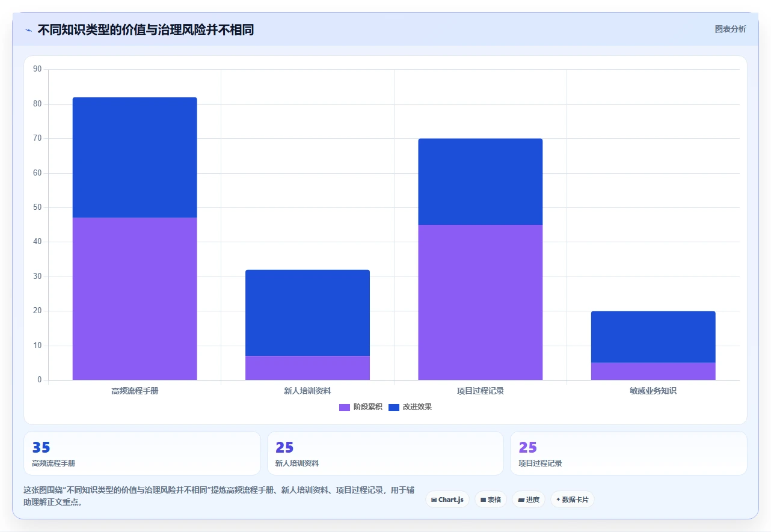Image resolution: width=771 pixels, height=532 pixels.
Task: Click the icon inside the 数据卡片 chip
Action: click(x=558, y=500)
